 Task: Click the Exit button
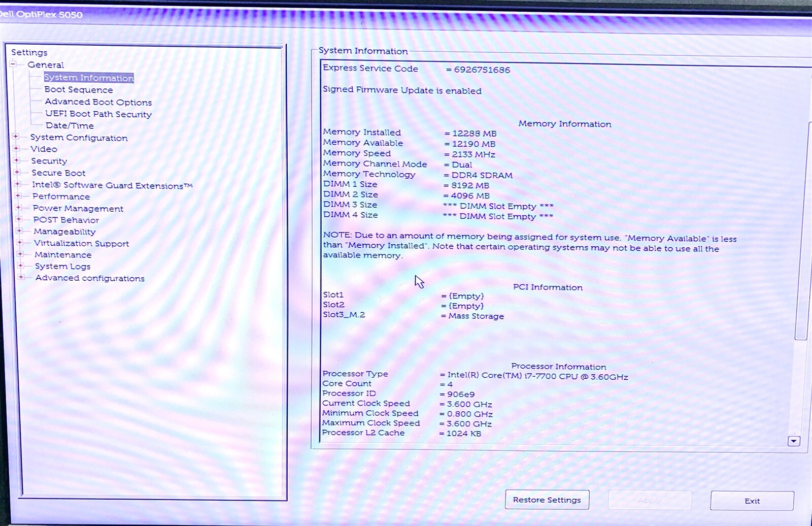click(752, 501)
